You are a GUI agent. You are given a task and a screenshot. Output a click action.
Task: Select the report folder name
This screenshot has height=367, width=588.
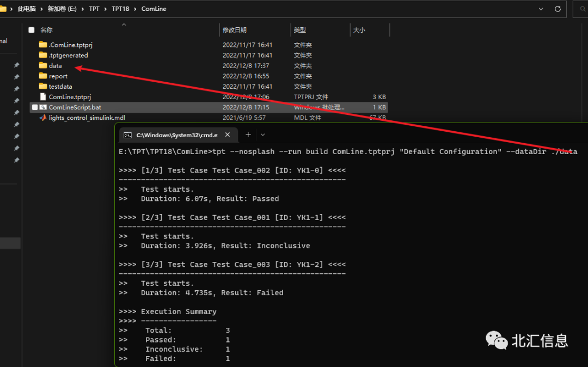58,76
